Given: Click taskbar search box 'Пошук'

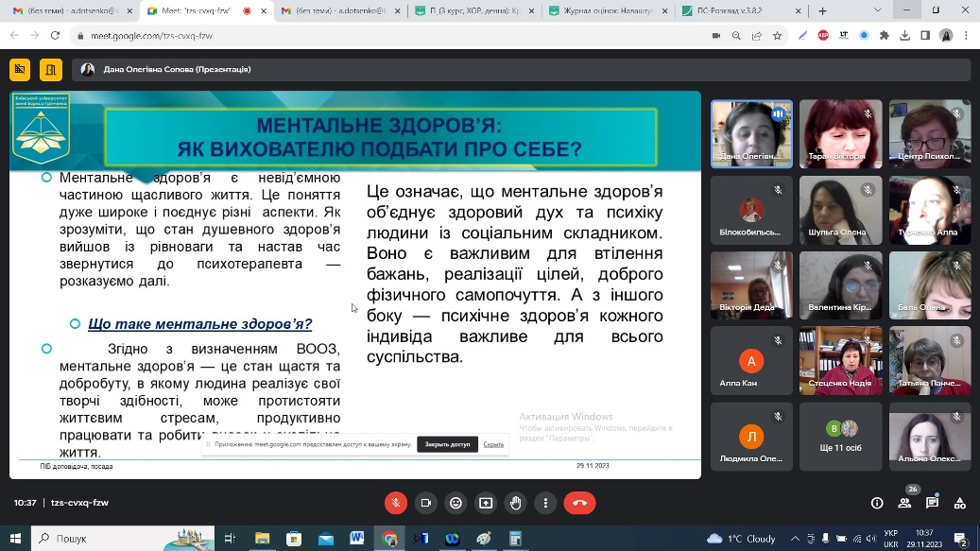Looking at the screenshot, I should [123, 539].
